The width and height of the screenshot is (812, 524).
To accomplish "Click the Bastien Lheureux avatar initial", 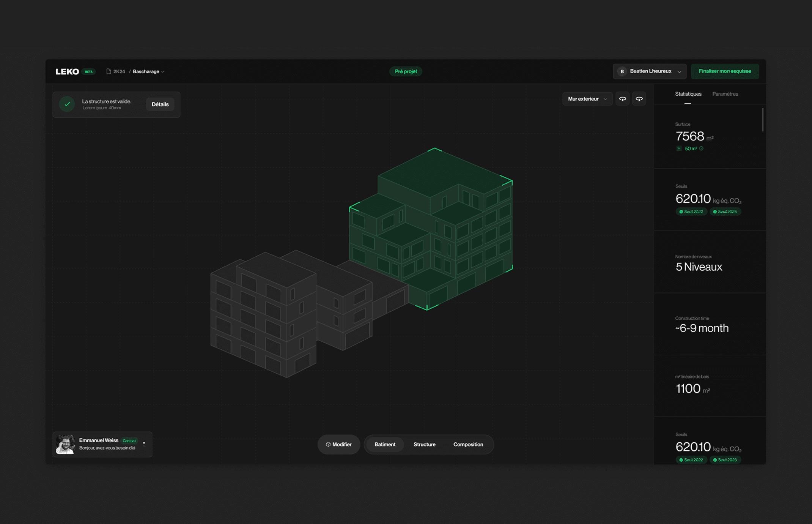I will 622,71.
